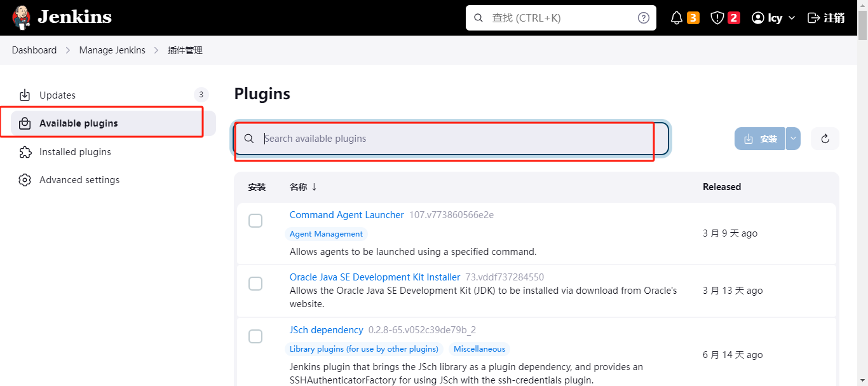Click the Jenkins butler logo icon
The width and height of the screenshot is (868, 386).
coord(21,17)
